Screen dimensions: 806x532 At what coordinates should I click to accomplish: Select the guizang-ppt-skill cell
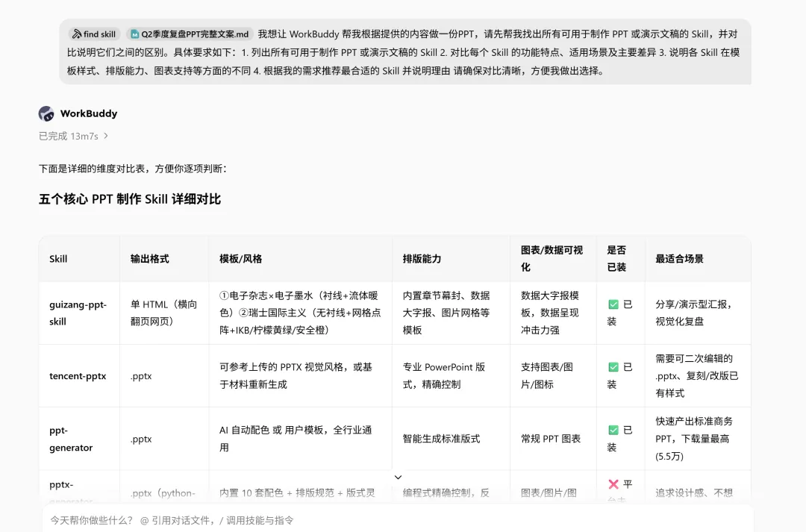[79, 313]
